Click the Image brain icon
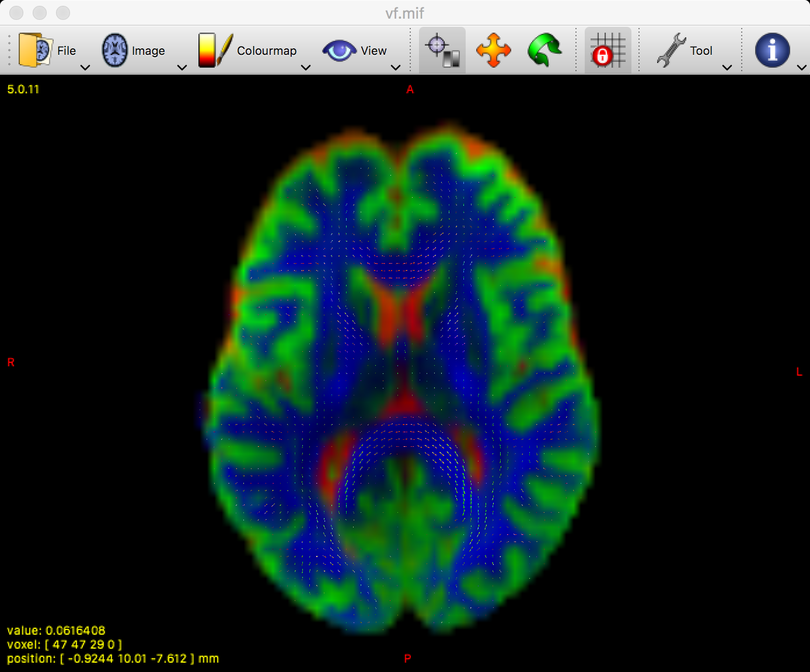The image size is (810, 672). [114, 50]
